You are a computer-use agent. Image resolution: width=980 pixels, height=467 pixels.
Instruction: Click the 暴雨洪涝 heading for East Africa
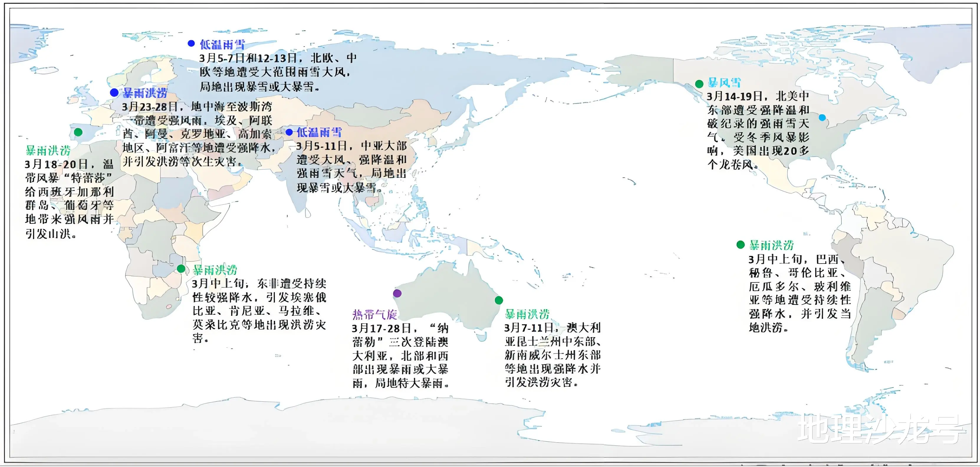(x=215, y=270)
